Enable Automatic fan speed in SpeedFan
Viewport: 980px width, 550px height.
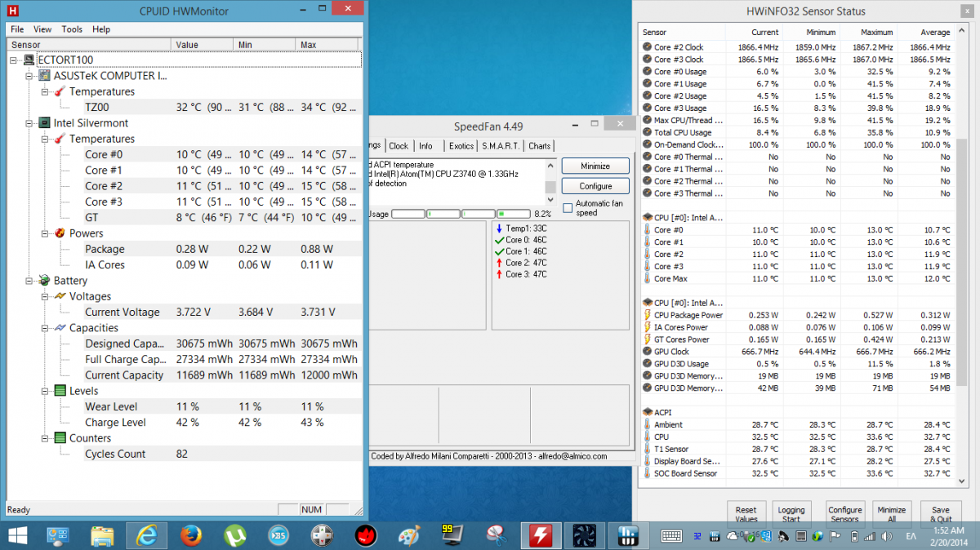coord(568,208)
